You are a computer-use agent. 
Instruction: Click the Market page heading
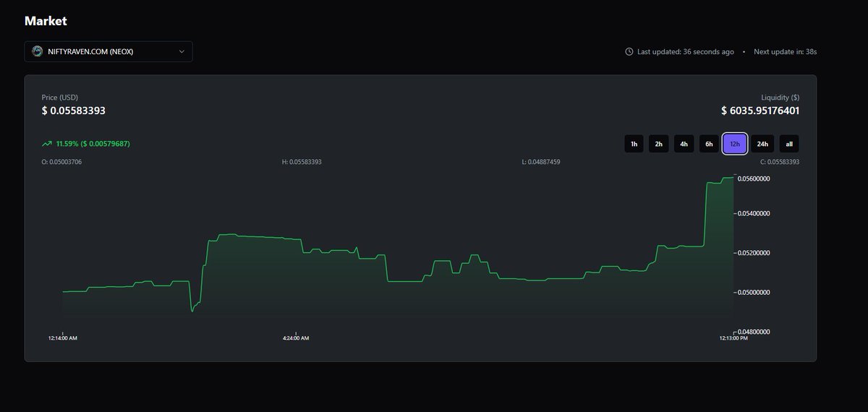(x=46, y=21)
